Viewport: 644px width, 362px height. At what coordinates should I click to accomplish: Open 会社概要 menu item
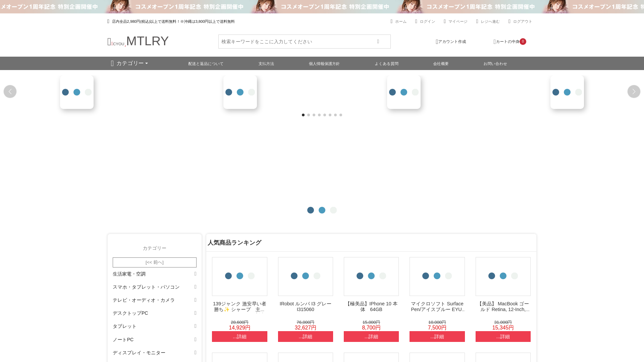click(441, 64)
